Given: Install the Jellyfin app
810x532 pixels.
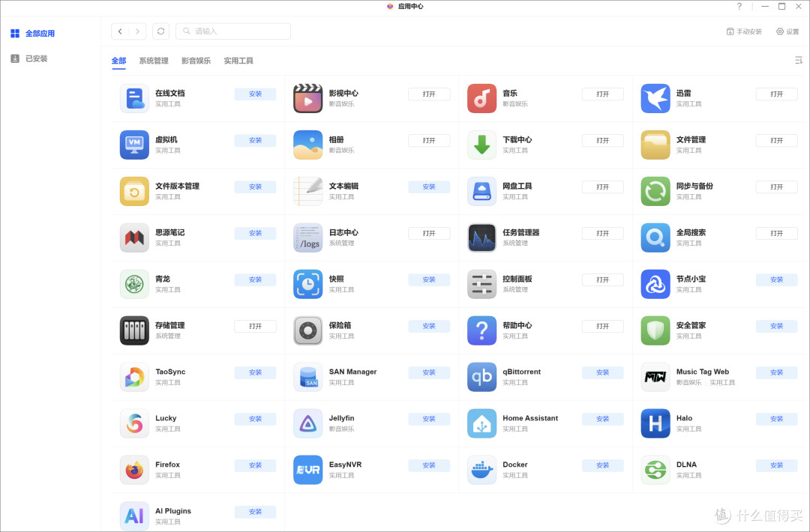Looking at the screenshot, I should [429, 419].
